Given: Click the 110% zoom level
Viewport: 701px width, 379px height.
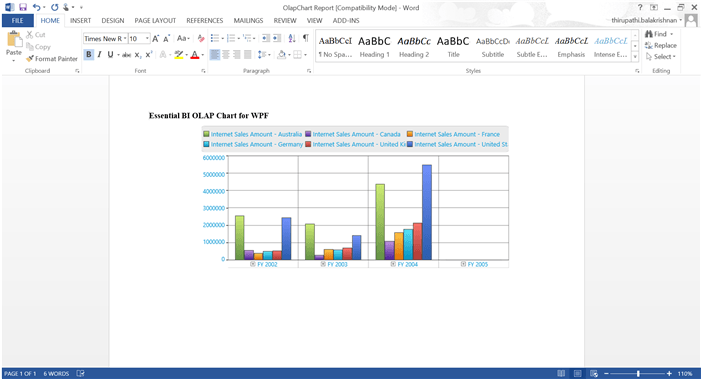Looking at the screenshot, I should pos(684,374).
